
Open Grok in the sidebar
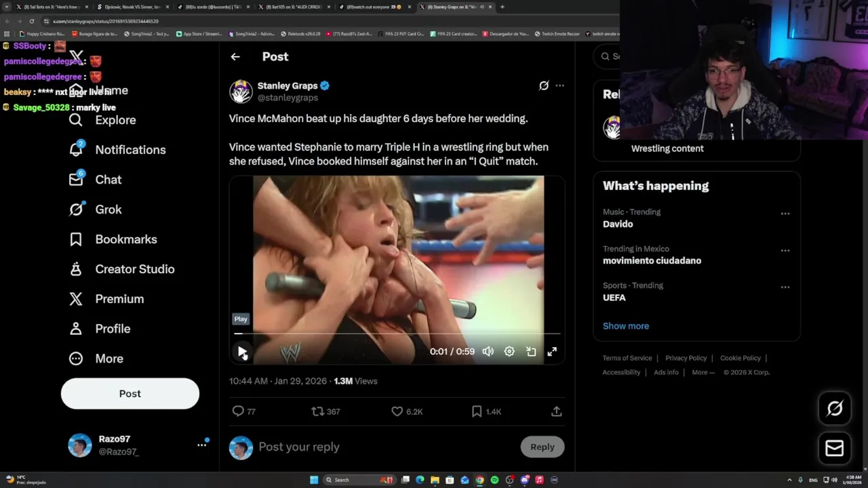(96, 209)
